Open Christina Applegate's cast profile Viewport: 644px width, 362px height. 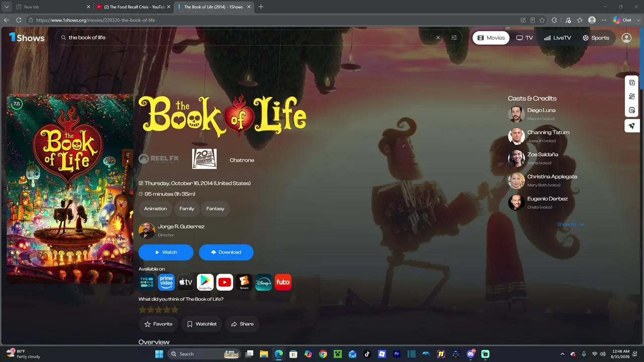543,180
